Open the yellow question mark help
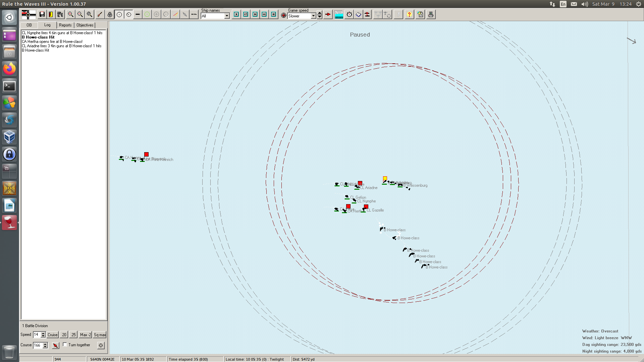Image resolution: width=644 pixels, height=362 pixels. (409, 14)
